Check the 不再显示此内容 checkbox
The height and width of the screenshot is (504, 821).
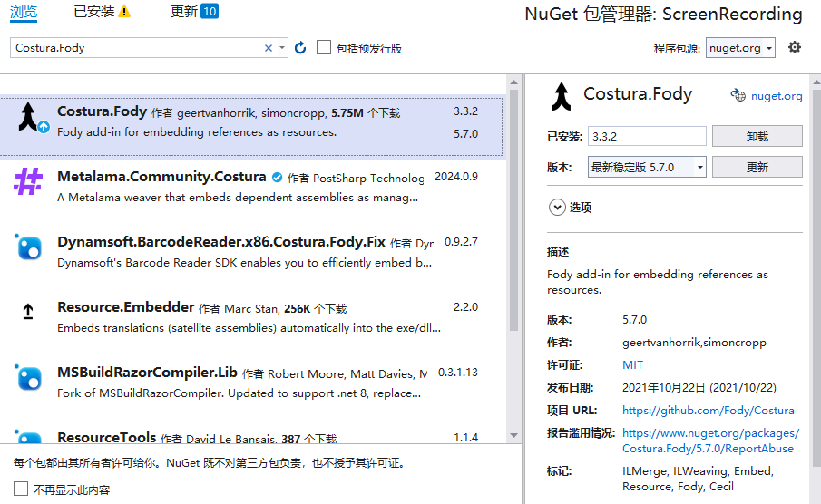pos(21,489)
